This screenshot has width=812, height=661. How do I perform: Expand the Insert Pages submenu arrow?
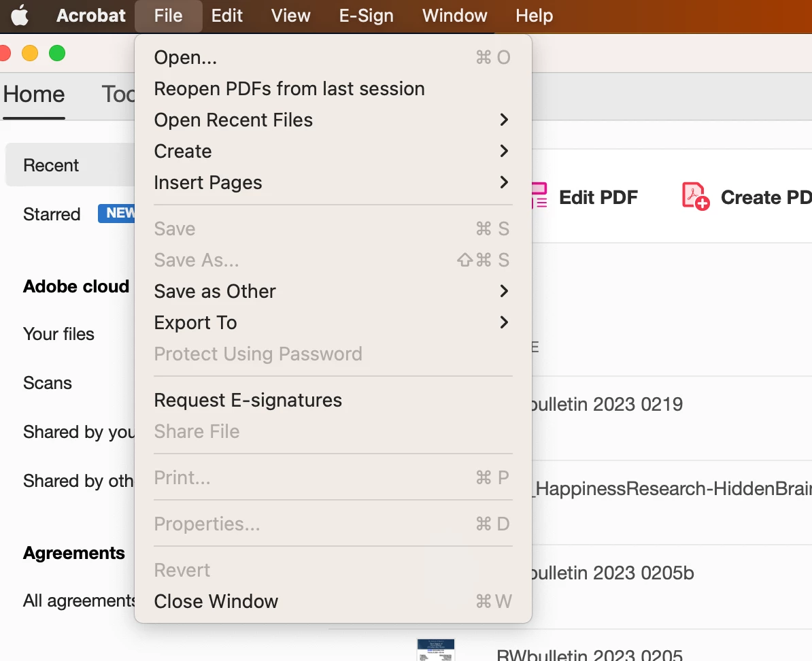tap(504, 182)
